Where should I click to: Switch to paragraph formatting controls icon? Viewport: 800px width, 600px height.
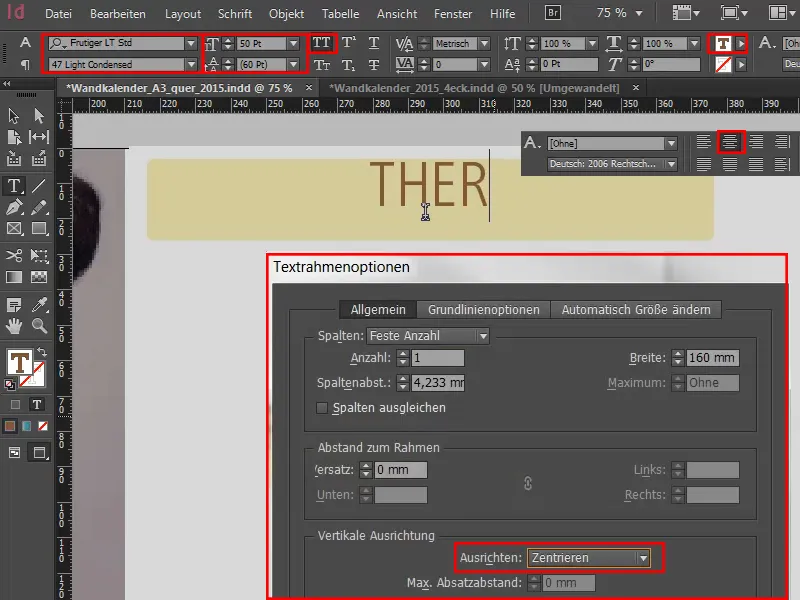point(24,65)
